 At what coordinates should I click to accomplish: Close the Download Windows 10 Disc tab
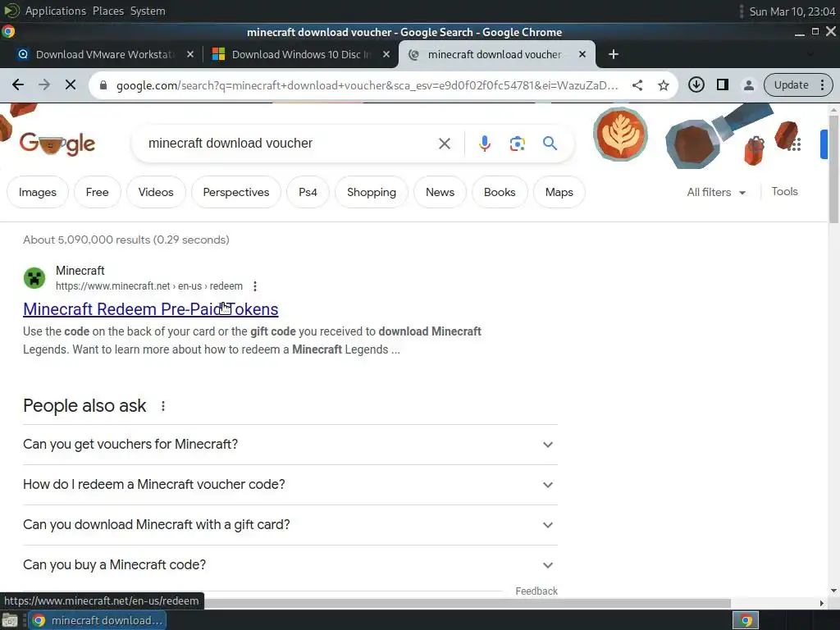386,54
